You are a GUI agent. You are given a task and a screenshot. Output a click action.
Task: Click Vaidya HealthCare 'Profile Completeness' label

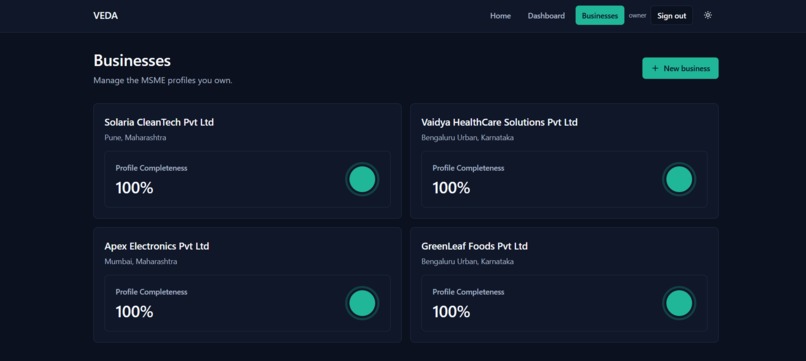click(x=468, y=168)
